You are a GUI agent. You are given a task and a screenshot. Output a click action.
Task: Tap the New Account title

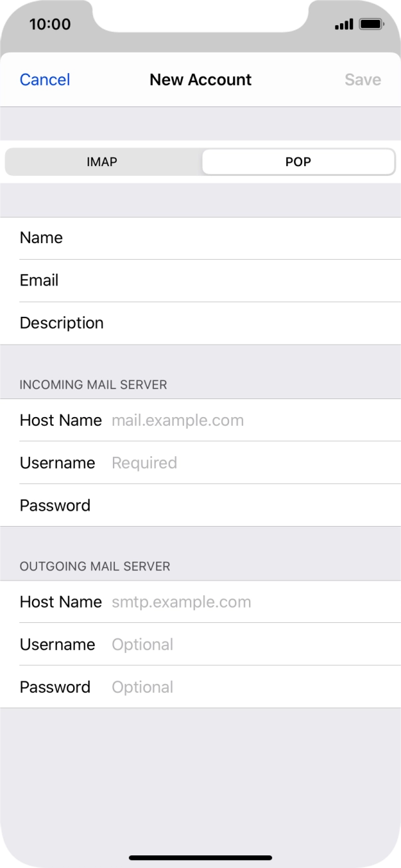click(x=200, y=80)
